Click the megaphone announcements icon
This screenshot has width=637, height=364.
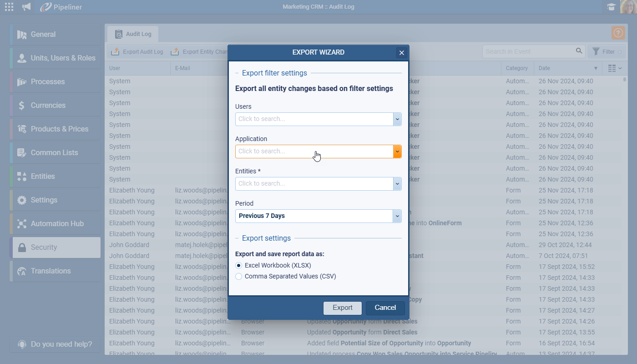tap(26, 7)
